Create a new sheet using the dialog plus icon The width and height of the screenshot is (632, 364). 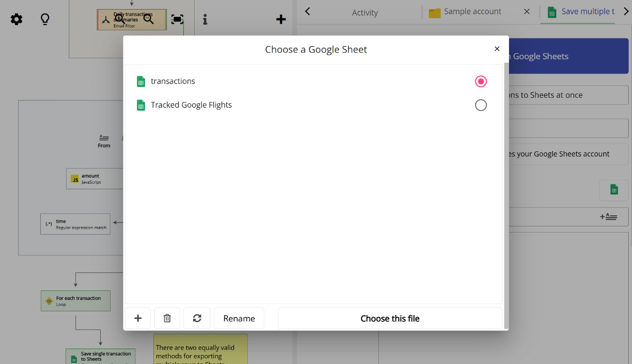click(138, 318)
